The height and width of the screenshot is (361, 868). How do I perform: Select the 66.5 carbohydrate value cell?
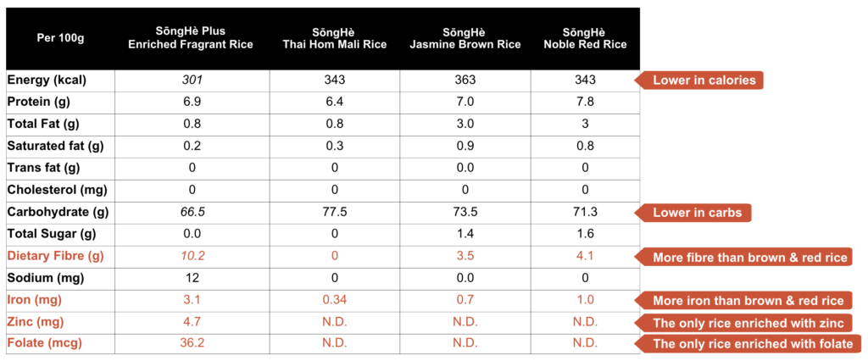(x=192, y=212)
